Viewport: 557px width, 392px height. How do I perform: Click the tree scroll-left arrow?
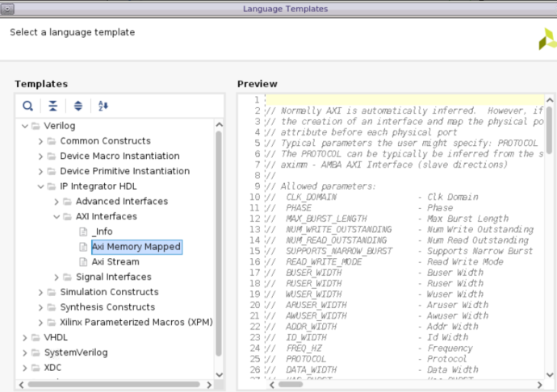tap(21, 385)
